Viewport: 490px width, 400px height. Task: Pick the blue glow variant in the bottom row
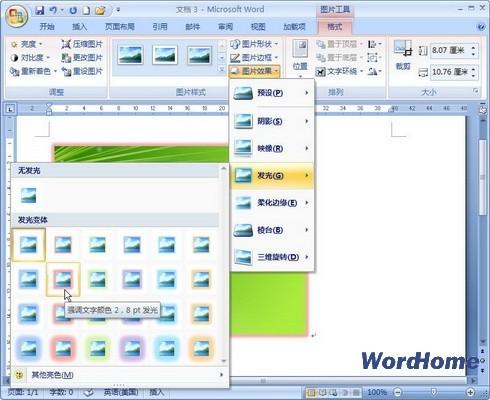(x=29, y=348)
